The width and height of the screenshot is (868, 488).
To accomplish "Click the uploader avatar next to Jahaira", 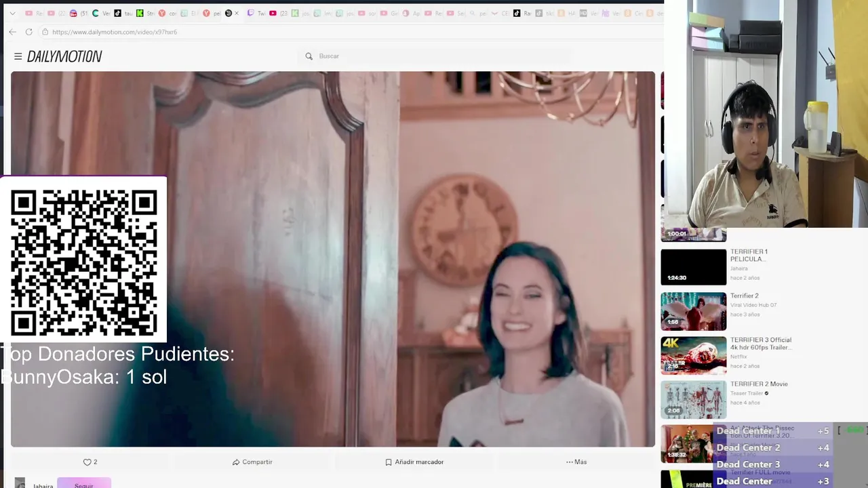I will 20,483.
